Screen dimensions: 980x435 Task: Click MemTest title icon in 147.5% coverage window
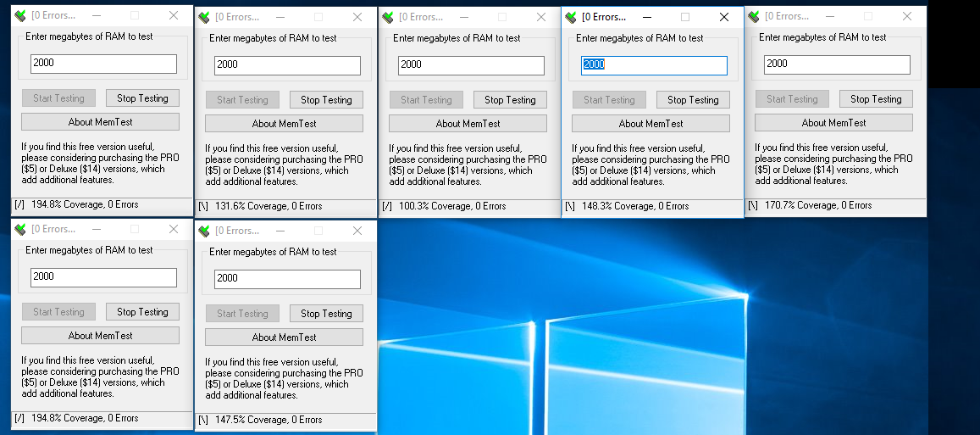(x=204, y=231)
